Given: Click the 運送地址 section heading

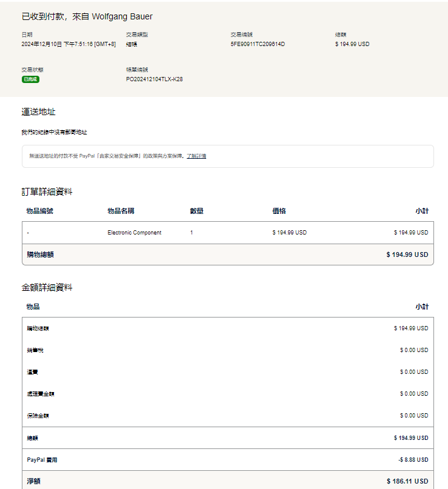Looking at the screenshot, I should pos(39,112).
